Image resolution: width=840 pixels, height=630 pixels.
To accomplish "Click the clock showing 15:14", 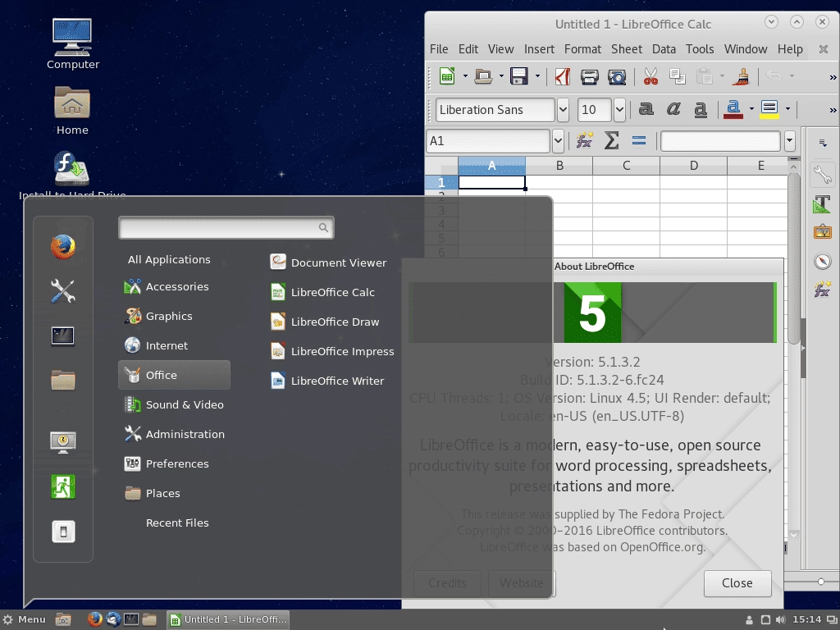I will [807, 620].
